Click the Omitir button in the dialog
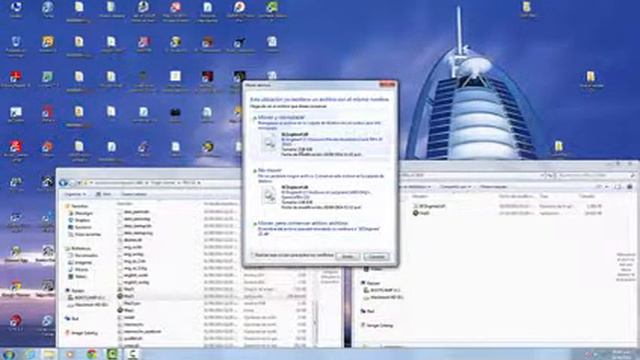This screenshot has width=640, height=360. [x=347, y=256]
